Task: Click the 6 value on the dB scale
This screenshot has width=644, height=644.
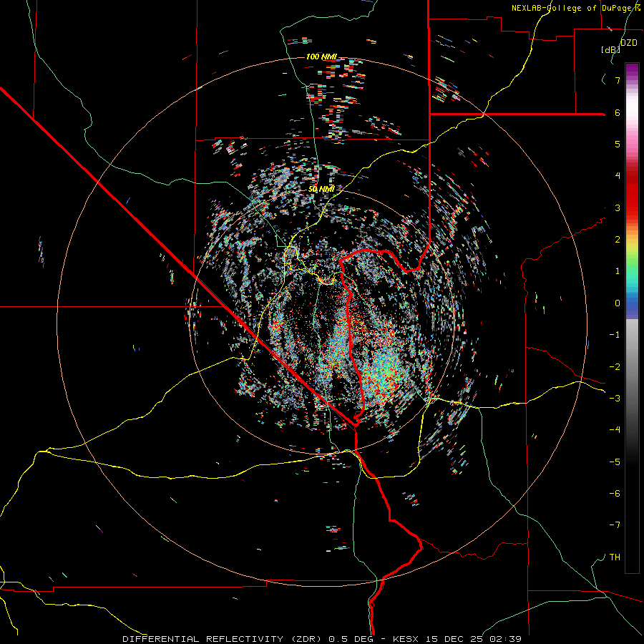Action: (x=618, y=112)
